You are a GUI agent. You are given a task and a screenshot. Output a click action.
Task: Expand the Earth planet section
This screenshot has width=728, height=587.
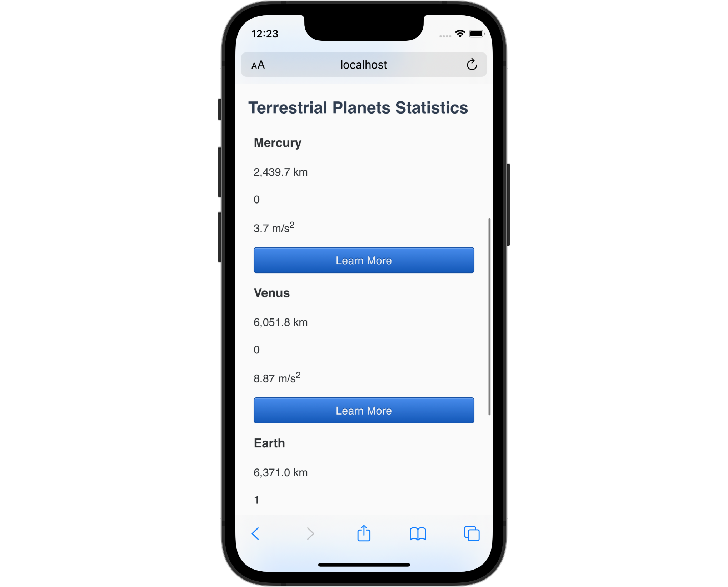(x=268, y=443)
